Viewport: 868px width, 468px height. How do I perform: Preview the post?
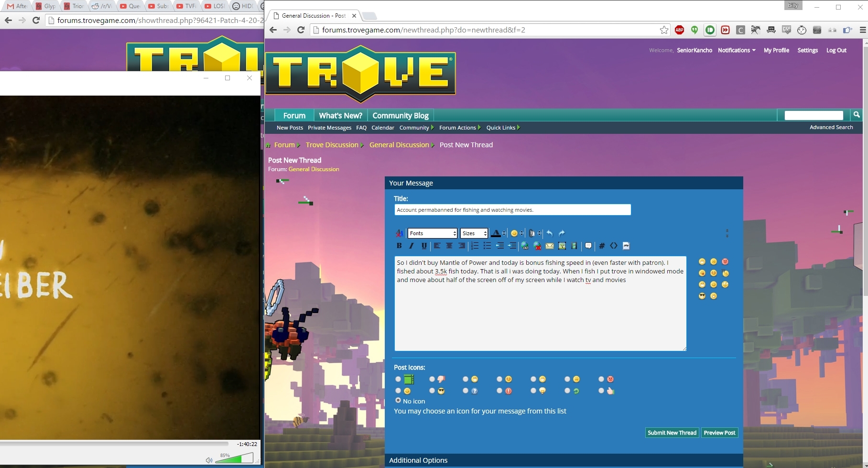719,433
